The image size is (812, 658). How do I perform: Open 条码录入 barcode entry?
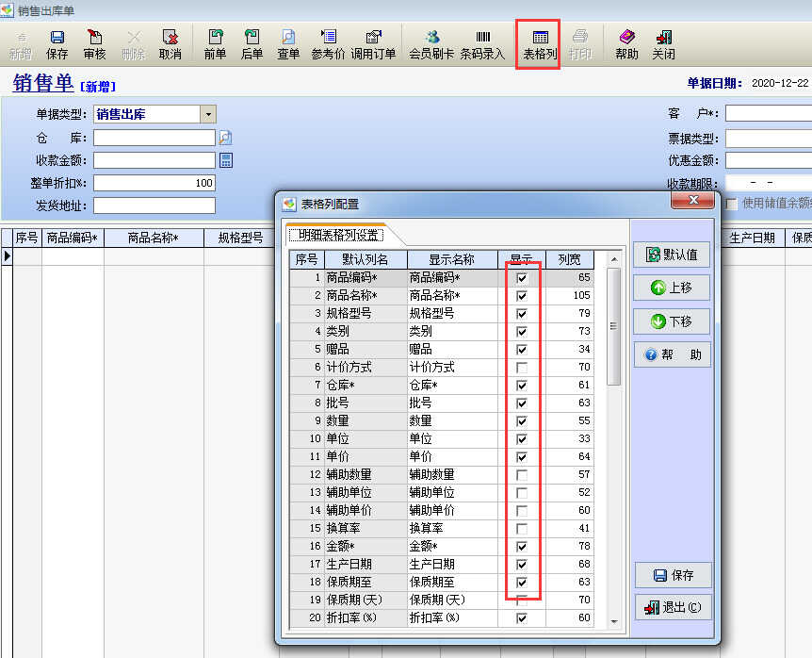pos(482,44)
